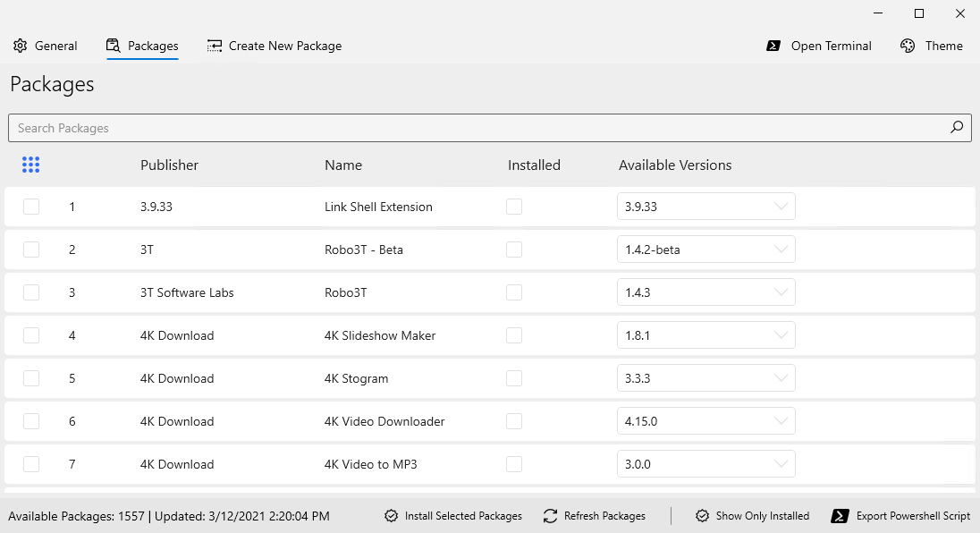The height and width of the screenshot is (533, 980).
Task: Click the Export Powershell Script icon
Action: tap(840, 515)
